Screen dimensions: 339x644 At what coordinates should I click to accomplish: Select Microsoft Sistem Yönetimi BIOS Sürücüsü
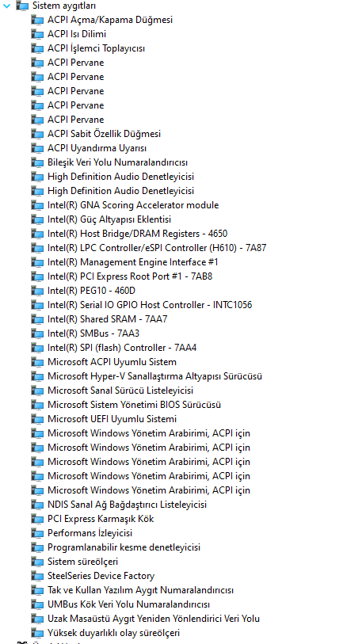[134, 405]
